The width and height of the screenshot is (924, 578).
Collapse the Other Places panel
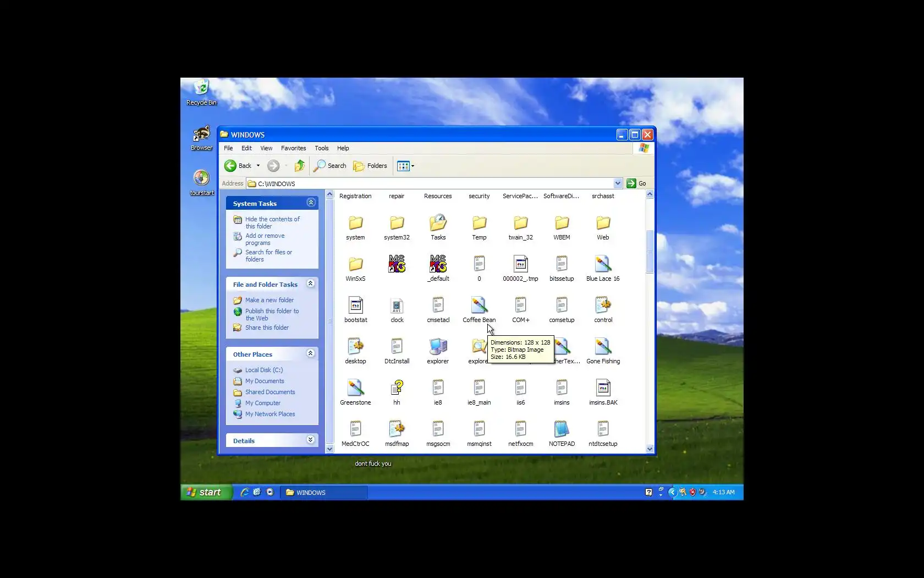point(311,353)
